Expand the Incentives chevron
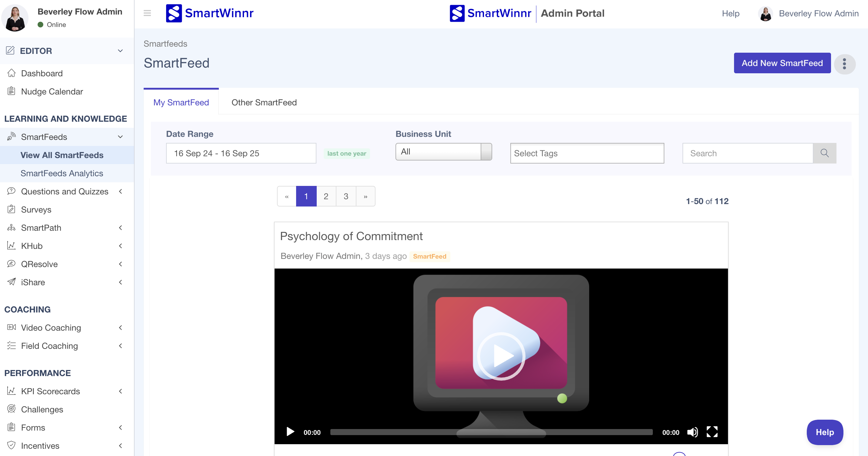The width and height of the screenshot is (868, 456). click(120, 446)
